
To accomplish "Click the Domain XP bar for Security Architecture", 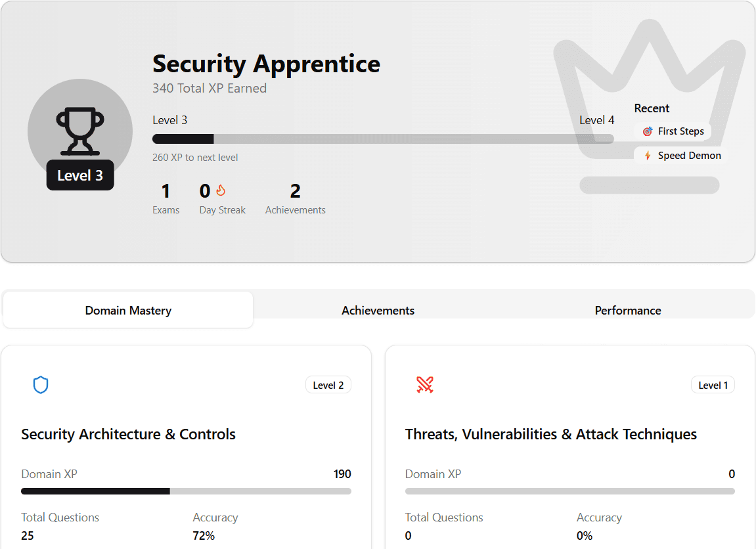I will [x=186, y=491].
